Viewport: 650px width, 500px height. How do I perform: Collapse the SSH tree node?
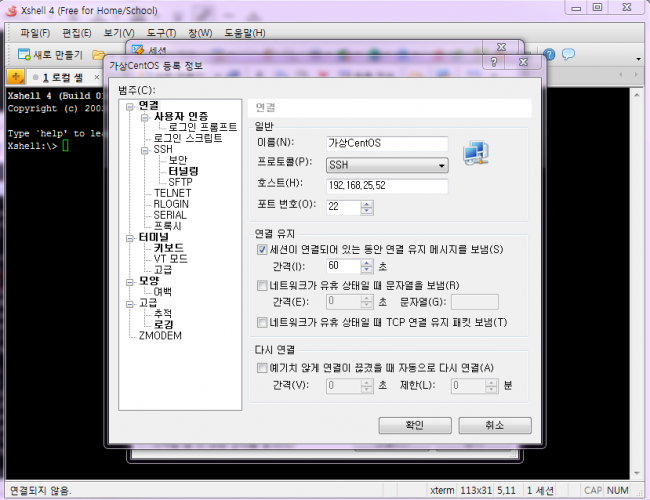click(145, 150)
